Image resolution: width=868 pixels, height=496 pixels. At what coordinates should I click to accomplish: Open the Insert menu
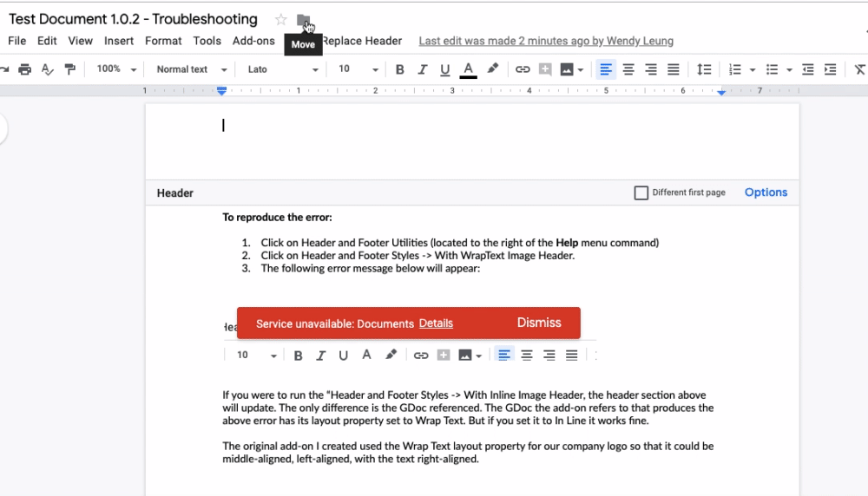pyautogui.click(x=119, y=41)
